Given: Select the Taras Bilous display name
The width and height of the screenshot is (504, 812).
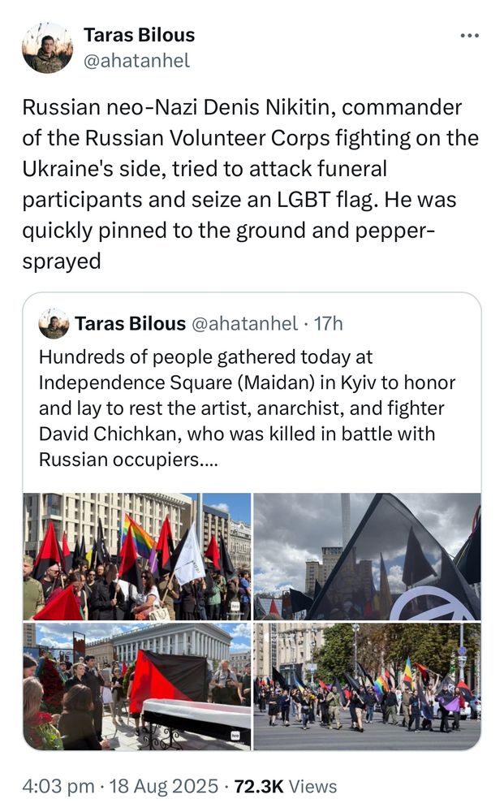Looking at the screenshot, I should pyautogui.click(x=139, y=34).
